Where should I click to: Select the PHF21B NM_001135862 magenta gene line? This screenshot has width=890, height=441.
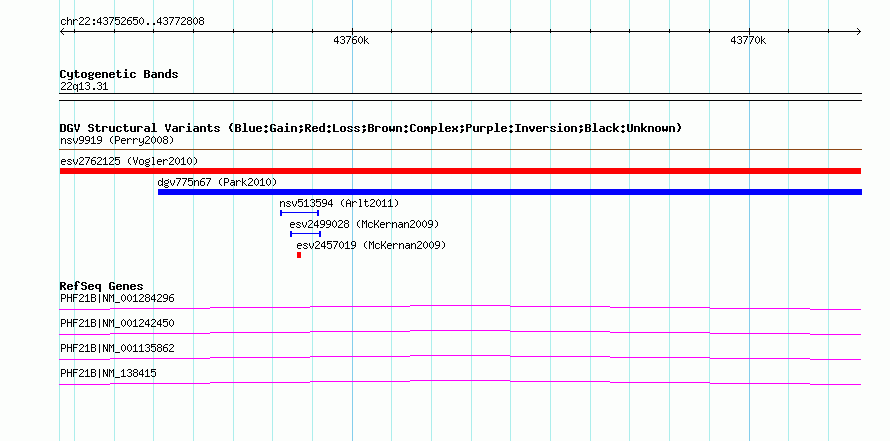click(460, 358)
